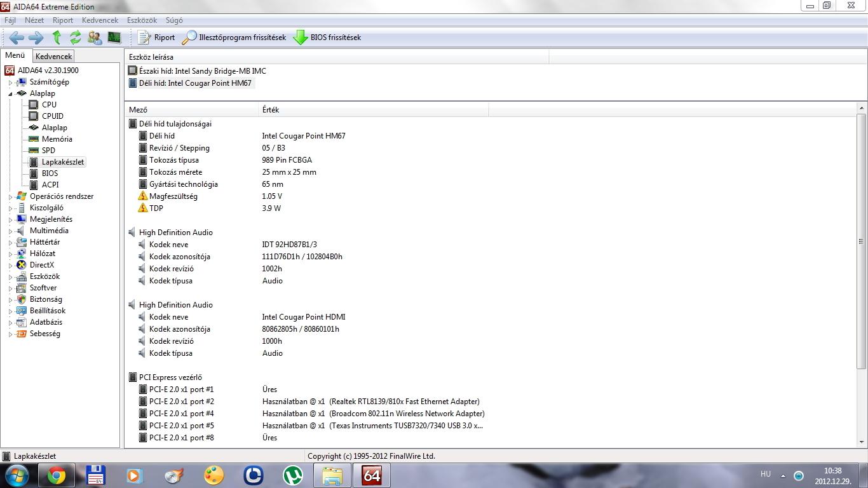Click the green monitor icon in toolbar
Image resolution: width=868 pixels, height=488 pixels.
tap(114, 37)
